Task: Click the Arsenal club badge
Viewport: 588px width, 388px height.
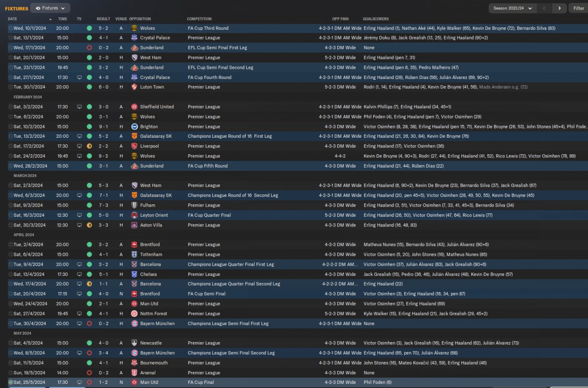Action: click(135, 373)
